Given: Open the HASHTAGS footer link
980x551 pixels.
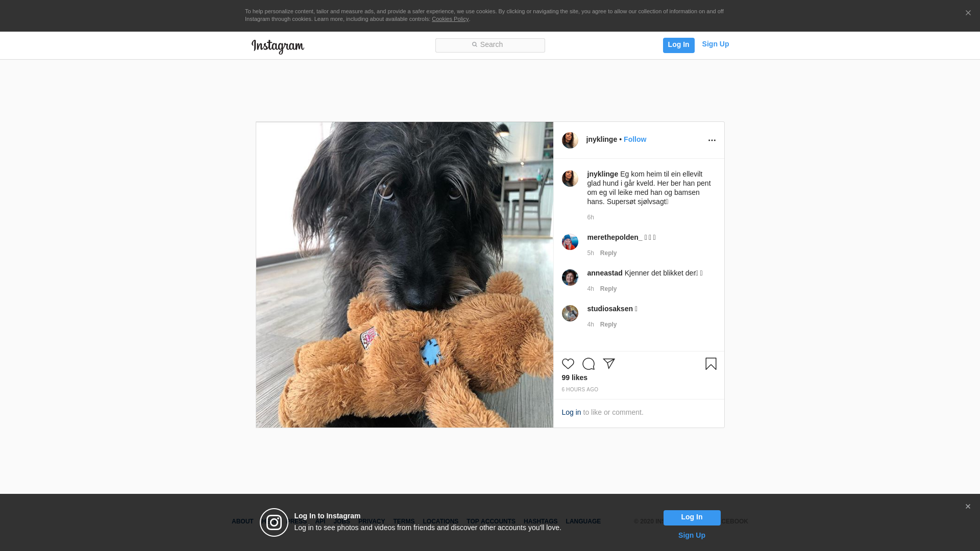Looking at the screenshot, I should (x=540, y=521).
